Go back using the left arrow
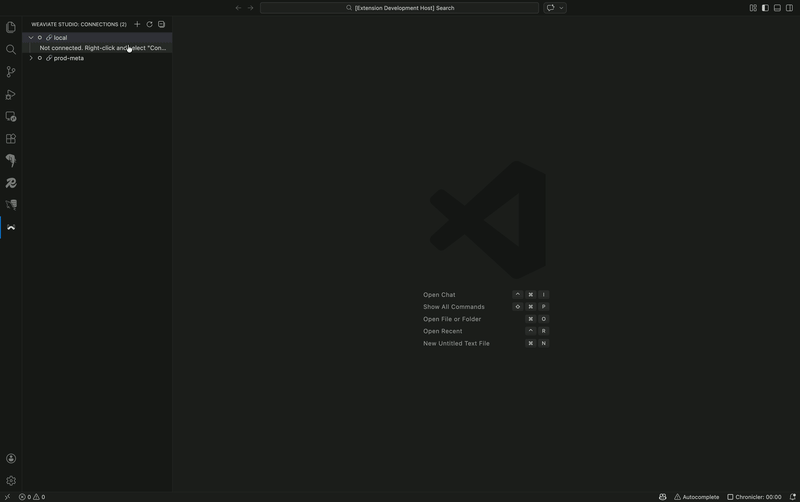Image resolution: width=800 pixels, height=502 pixels. 238,8
